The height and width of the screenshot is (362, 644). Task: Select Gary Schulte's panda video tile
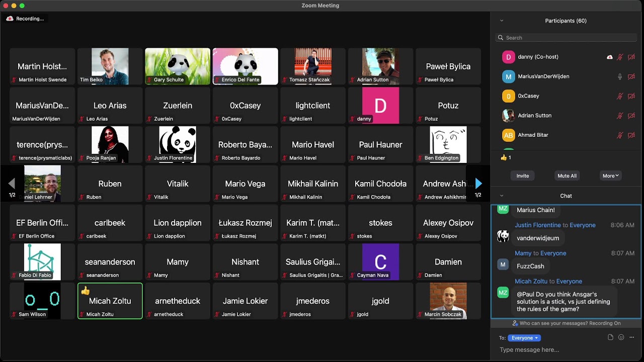pyautogui.click(x=178, y=66)
